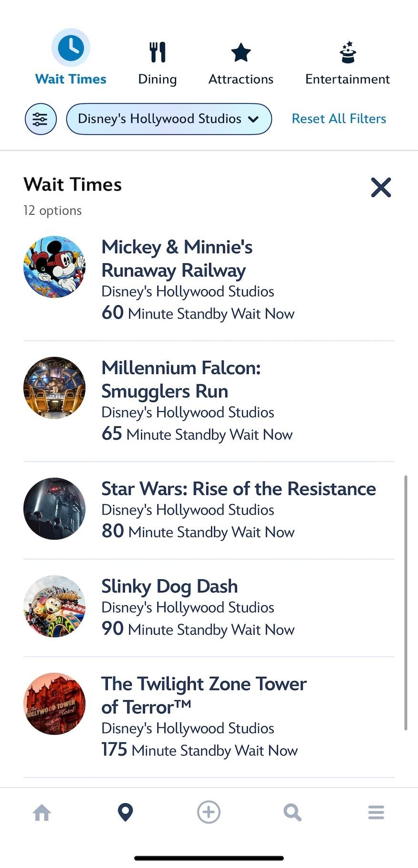418x868 pixels.
Task: Tap the Wait Times clock icon
Action: tap(71, 48)
